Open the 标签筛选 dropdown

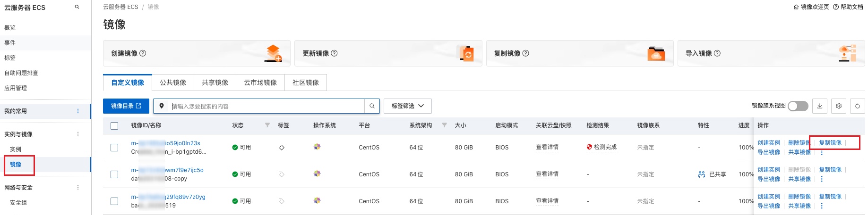[407, 106]
